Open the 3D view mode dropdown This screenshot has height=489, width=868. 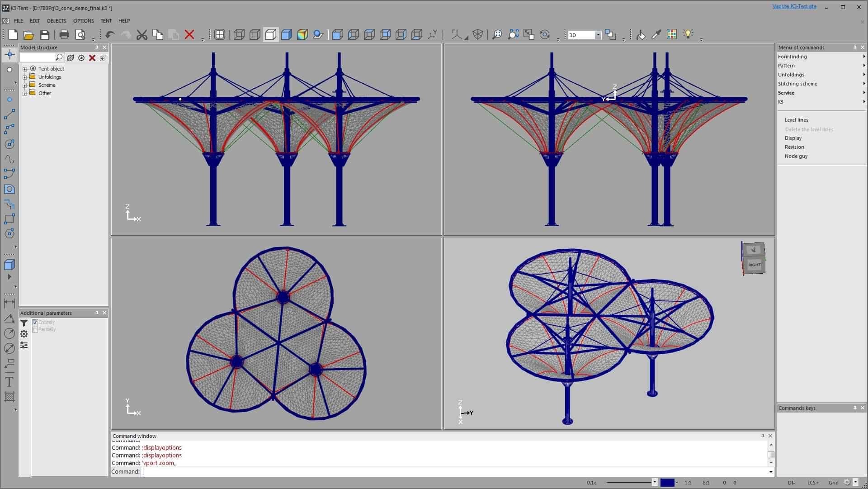pyautogui.click(x=598, y=35)
